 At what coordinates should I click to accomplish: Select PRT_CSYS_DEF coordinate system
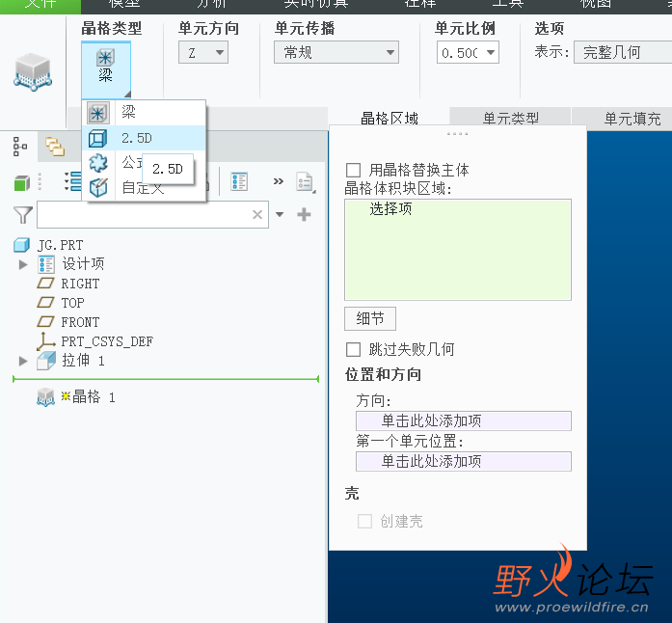point(107,341)
